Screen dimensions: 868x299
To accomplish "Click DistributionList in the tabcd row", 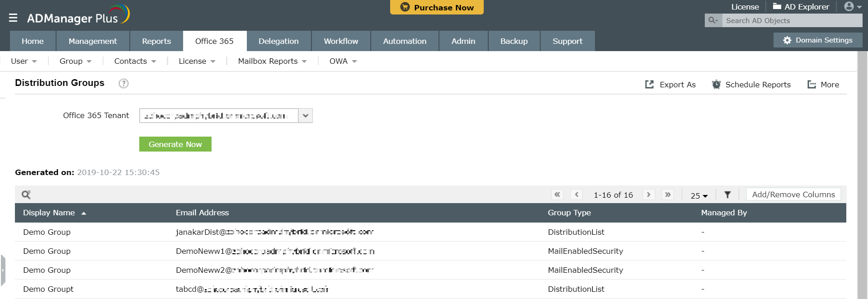I will click(576, 289).
